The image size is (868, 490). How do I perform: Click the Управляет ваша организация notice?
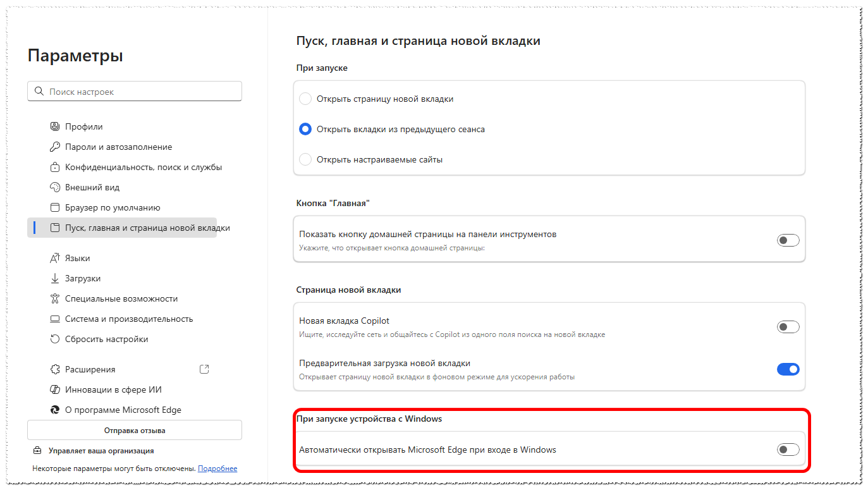click(x=101, y=451)
